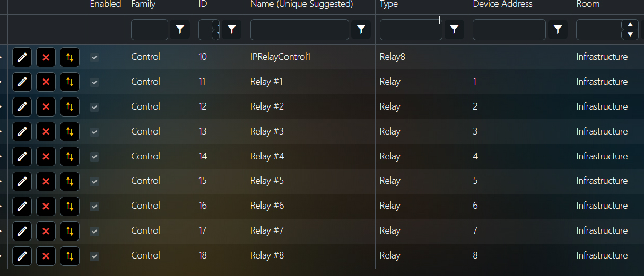The image size is (644, 276).
Task: Open the Family column filter funnel icon
Action: (180, 30)
